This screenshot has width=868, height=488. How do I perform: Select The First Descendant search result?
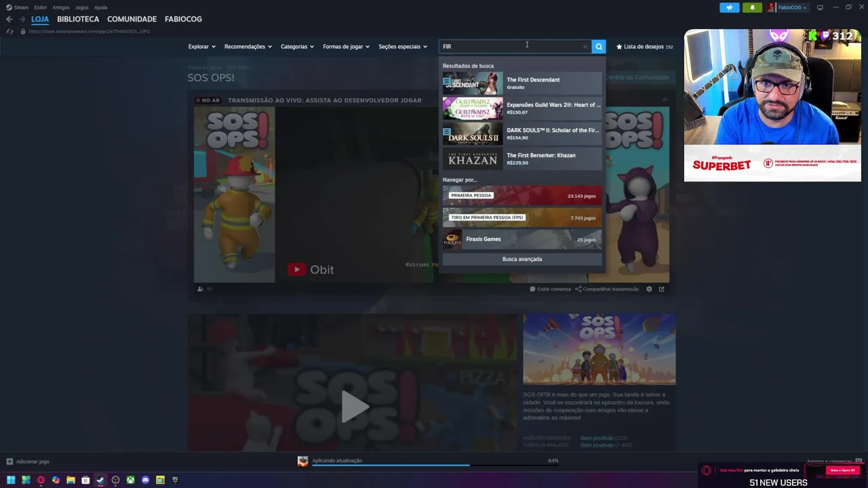[x=522, y=83]
